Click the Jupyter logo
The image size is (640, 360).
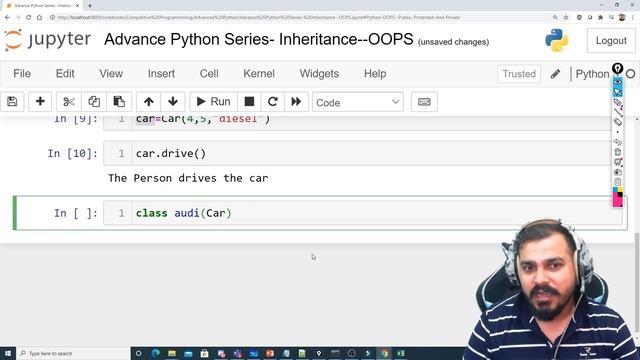point(47,40)
